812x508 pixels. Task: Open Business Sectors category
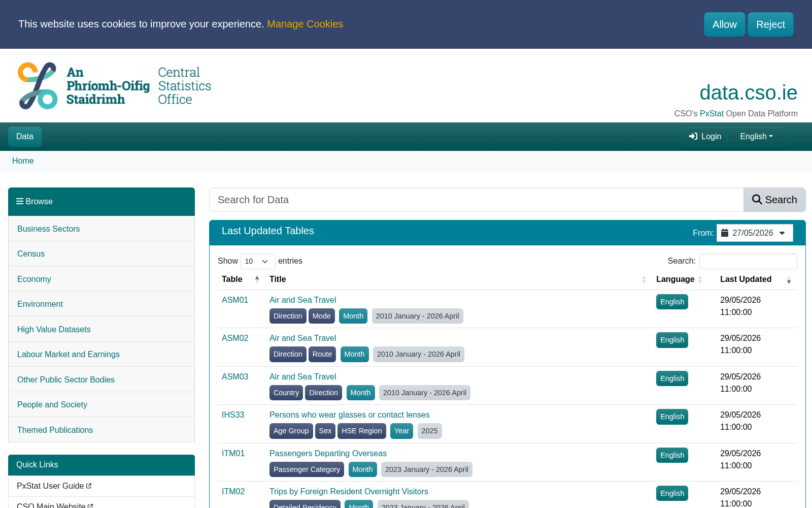[101, 229]
